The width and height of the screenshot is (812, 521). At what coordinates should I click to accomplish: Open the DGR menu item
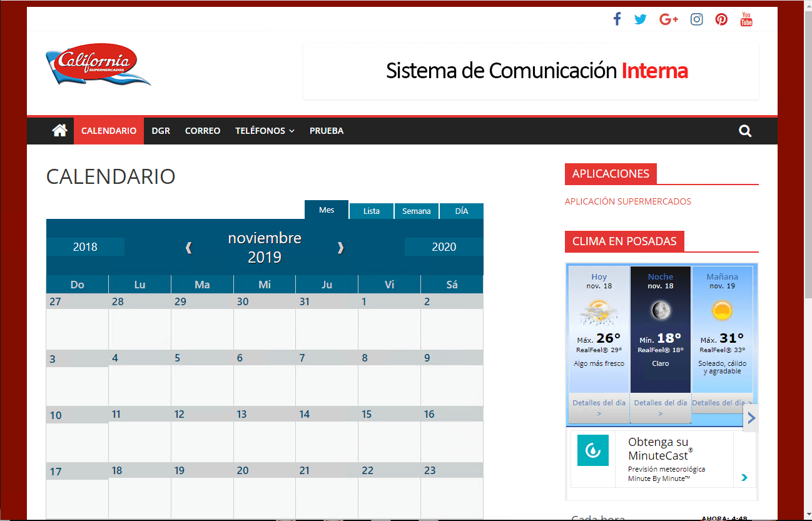click(x=161, y=131)
